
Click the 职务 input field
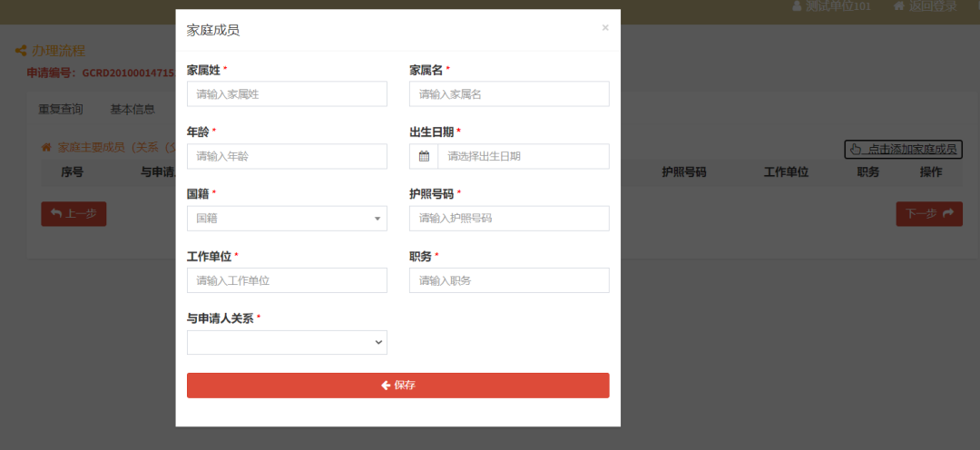509,280
